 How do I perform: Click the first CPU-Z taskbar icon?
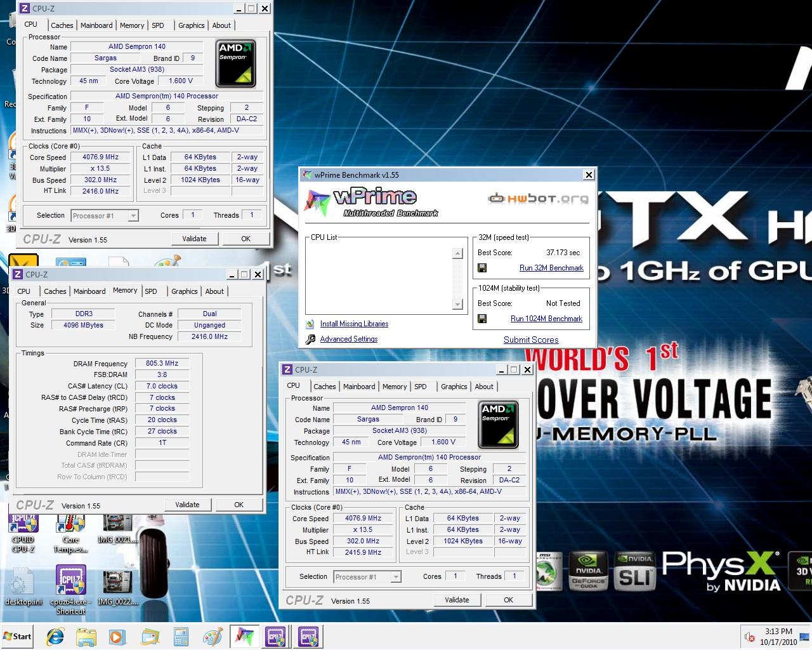(x=276, y=636)
